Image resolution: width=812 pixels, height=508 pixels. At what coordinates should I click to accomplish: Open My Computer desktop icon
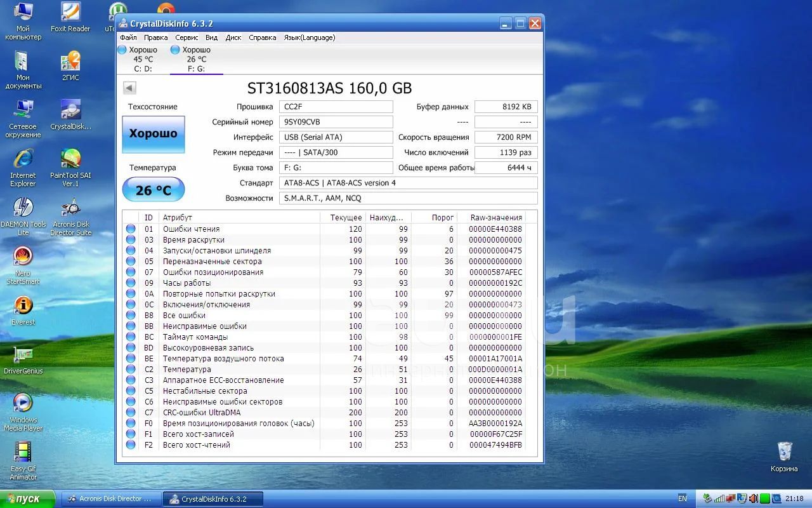point(23,22)
